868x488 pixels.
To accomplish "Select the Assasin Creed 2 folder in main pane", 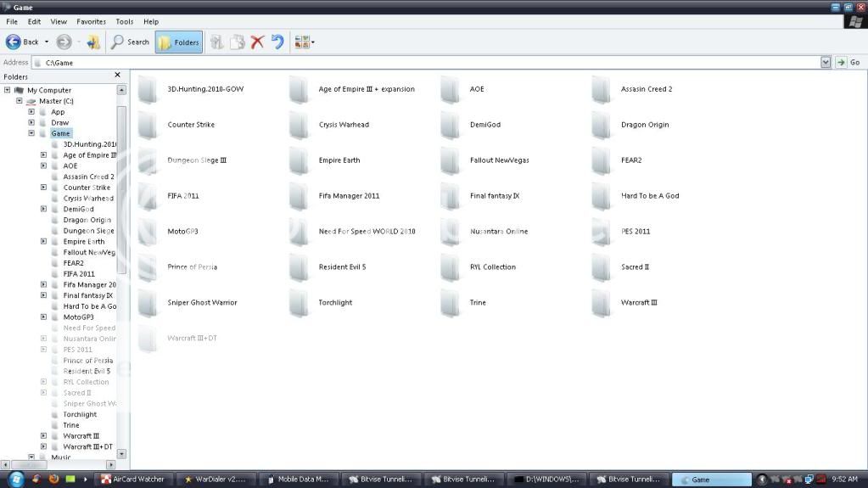I will [632, 89].
